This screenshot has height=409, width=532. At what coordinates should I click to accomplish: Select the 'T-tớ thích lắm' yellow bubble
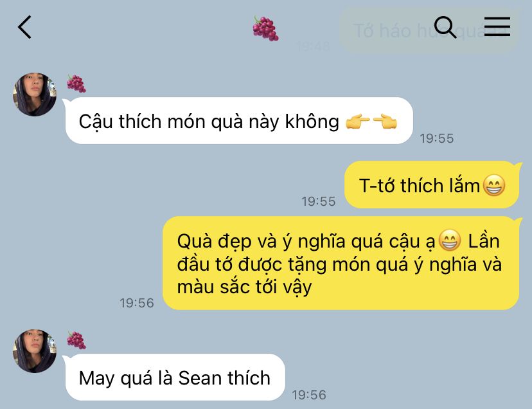(x=432, y=185)
